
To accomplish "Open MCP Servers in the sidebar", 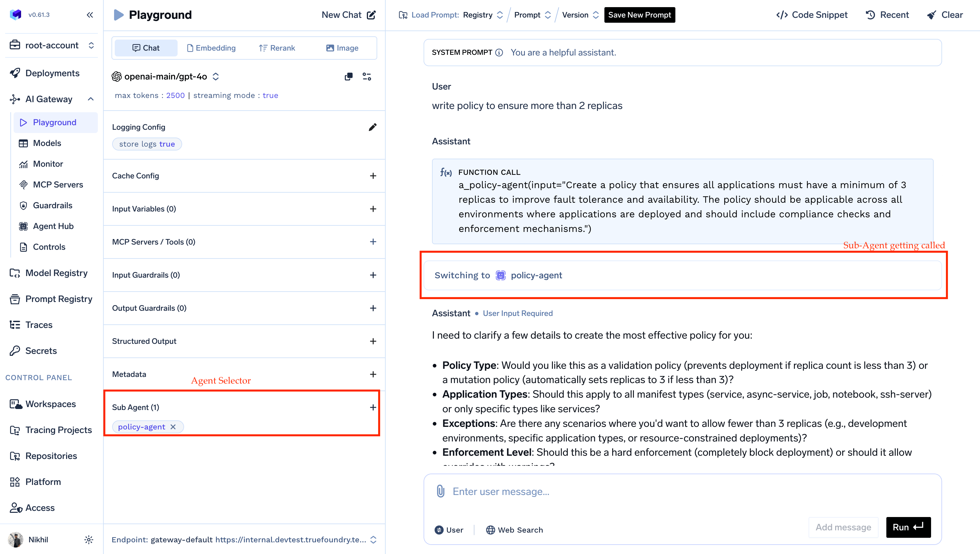I will pyautogui.click(x=58, y=185).
